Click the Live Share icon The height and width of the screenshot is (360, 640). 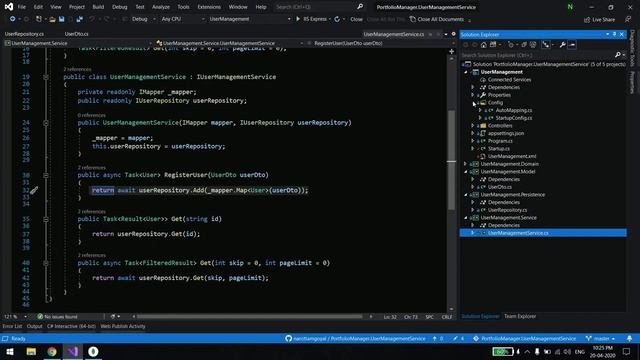coord(587,20)
